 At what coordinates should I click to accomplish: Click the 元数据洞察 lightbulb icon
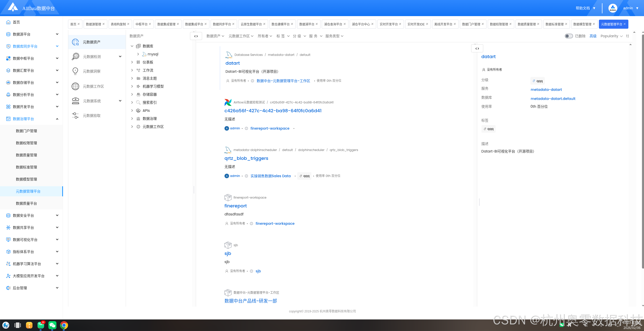pos(75,71)
